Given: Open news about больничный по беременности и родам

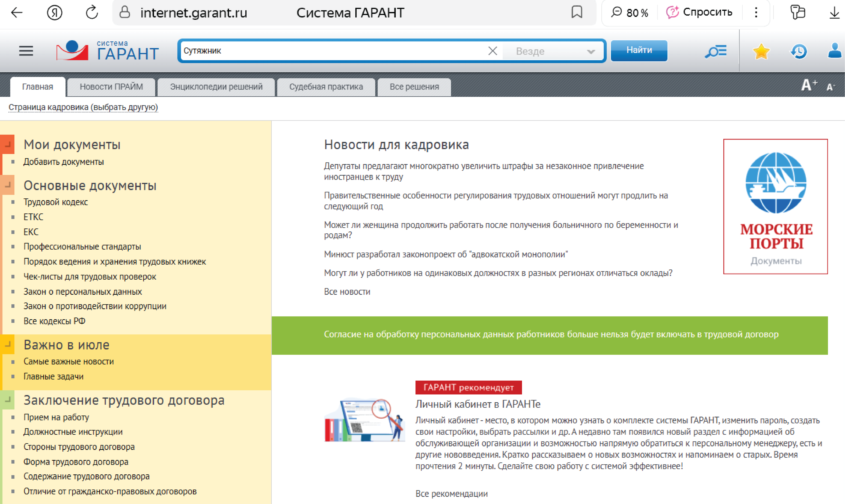Looking at the screenshot, I should point(501,230).
